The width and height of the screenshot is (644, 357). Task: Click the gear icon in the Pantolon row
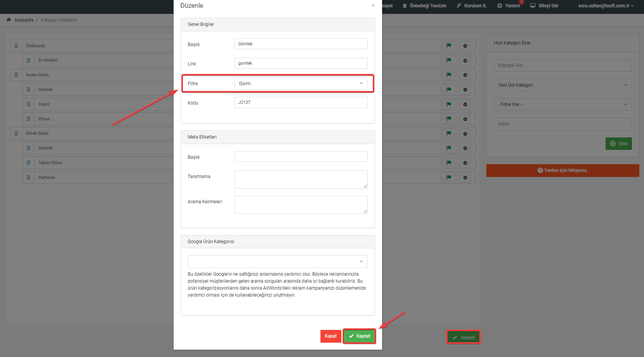pos(465,177)
